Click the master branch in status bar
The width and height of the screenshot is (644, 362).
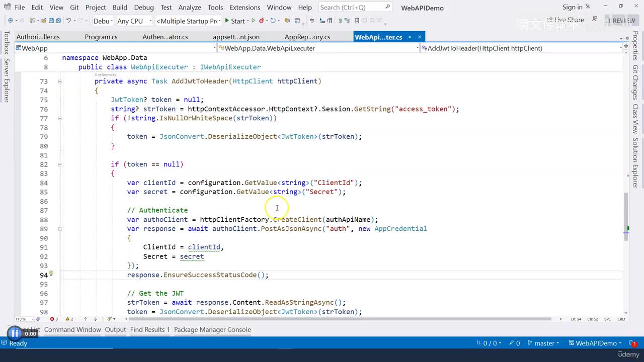point(544,343)
